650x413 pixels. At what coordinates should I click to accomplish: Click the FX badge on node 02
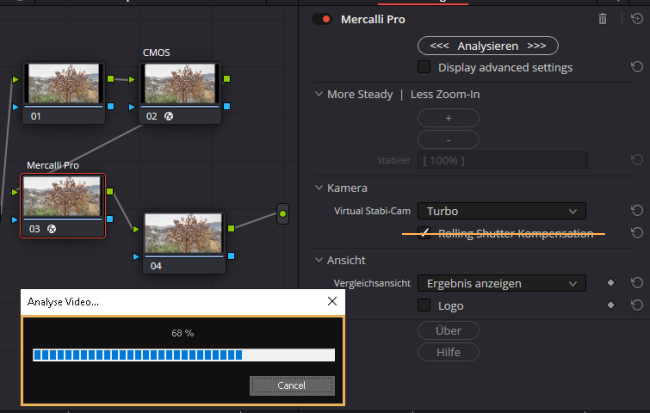169,116
